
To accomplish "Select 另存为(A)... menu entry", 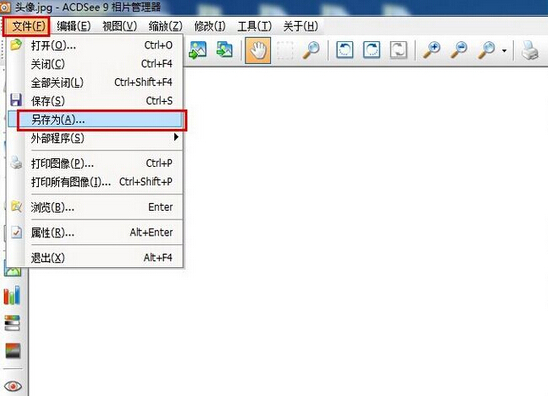I will pyautogui.click(x=95, y=120).
